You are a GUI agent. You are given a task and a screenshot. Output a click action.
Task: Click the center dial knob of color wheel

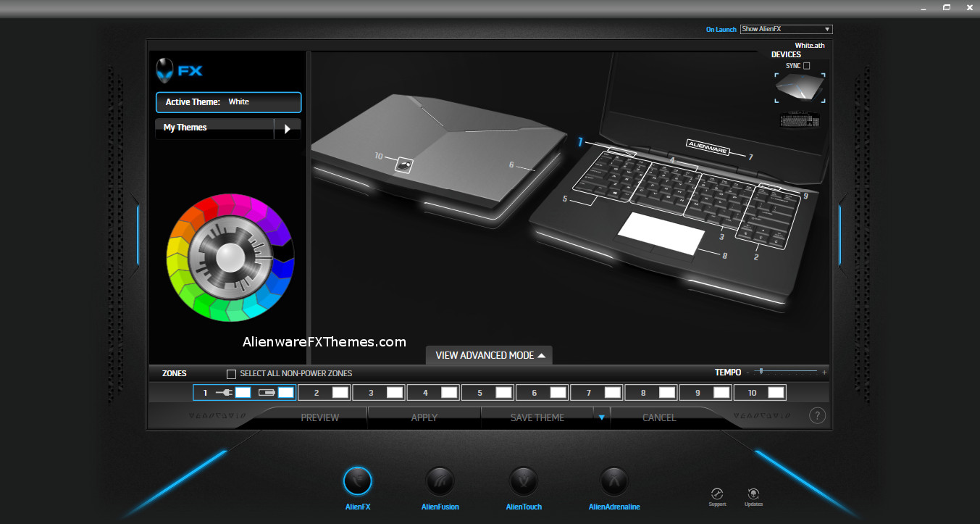pos(230,257)
